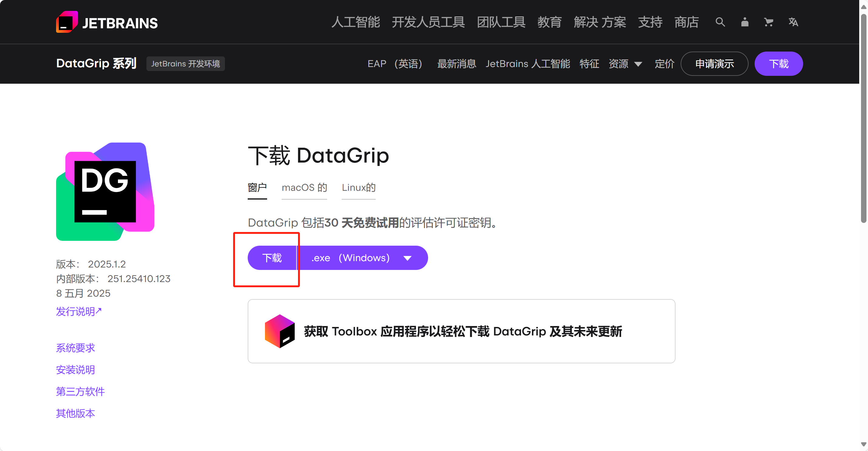Open the 其他版本 link

click(75, 413)
